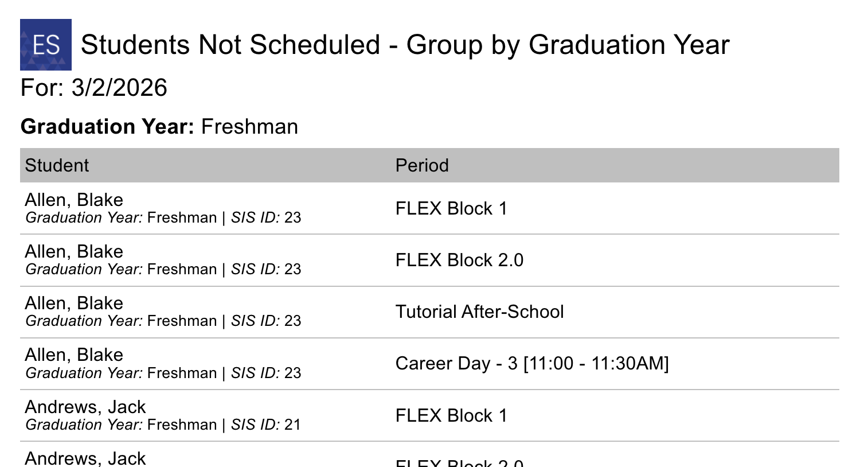Select Allen, Blake in FLEX Block 2.0 row
868x467 pixels.
(74, 251)
